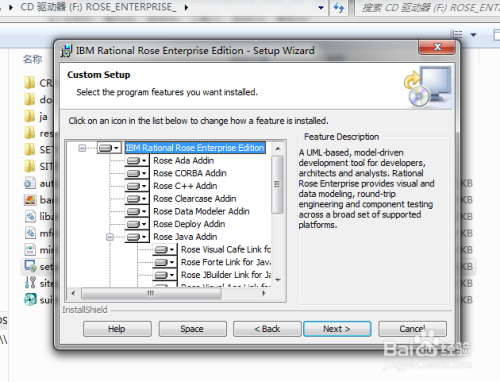Viewport: 500px width, 382px height.
Task: Select the sui disc file icon in Explorer
Action: tap(30, 300)
